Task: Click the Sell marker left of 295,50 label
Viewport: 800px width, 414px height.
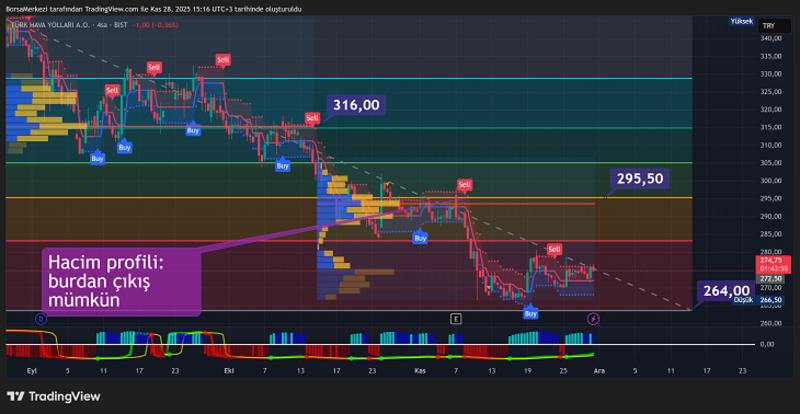Action: coord(464,185)
